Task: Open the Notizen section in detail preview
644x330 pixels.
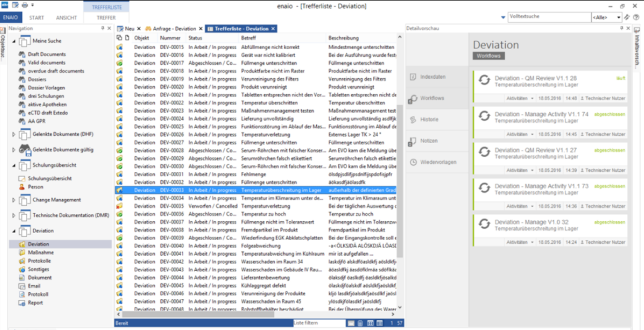Action: [x=430, y=140]
